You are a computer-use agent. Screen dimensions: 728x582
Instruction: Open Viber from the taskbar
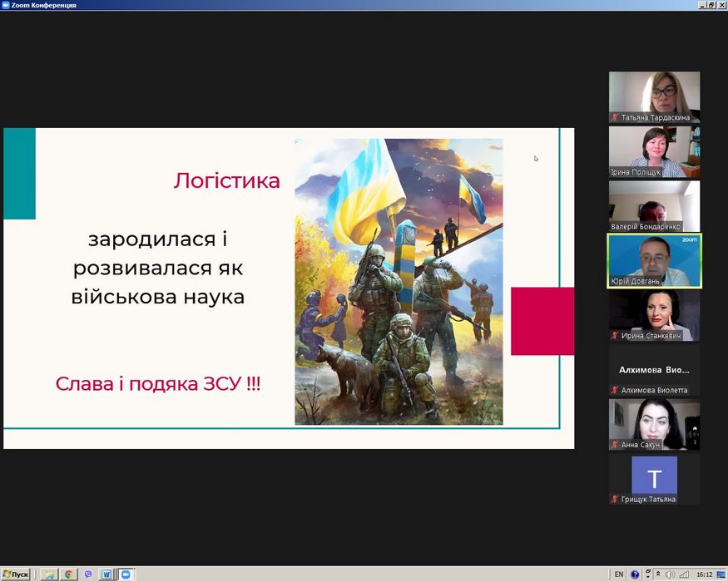(x=87, y=575)
